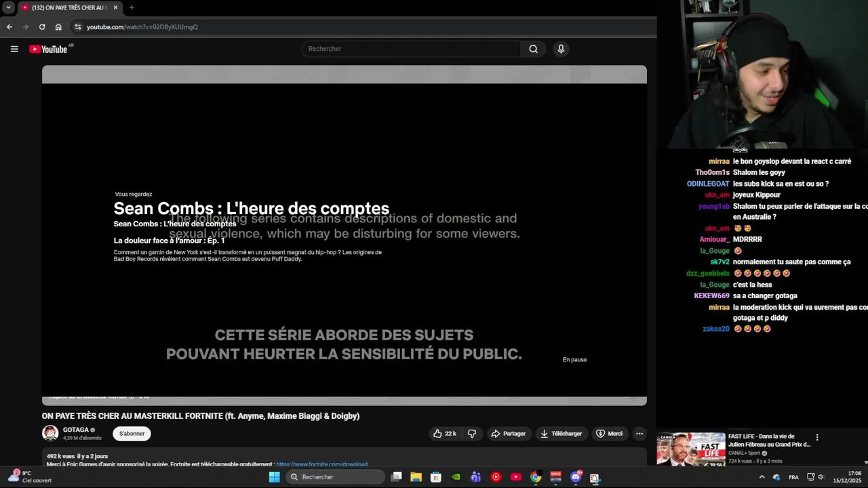Download the video with Télécharger
This screenshot has width=868, height=488.
click(x=561, y=434)
